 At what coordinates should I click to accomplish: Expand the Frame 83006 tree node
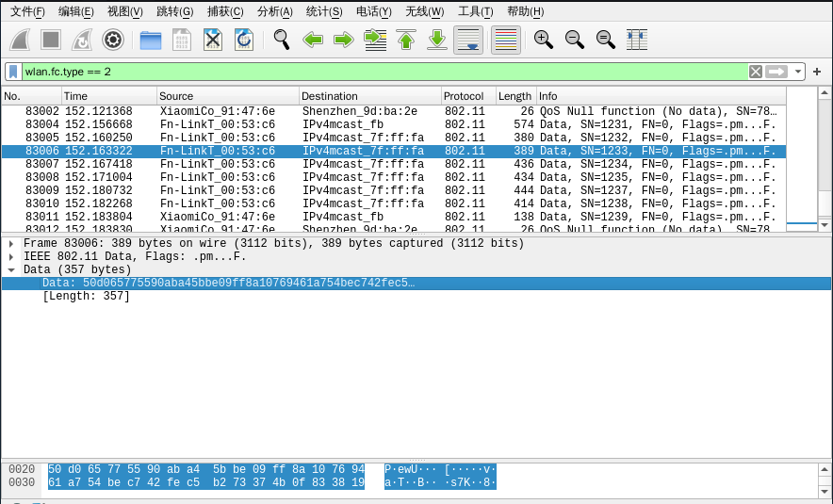point(11,244)
